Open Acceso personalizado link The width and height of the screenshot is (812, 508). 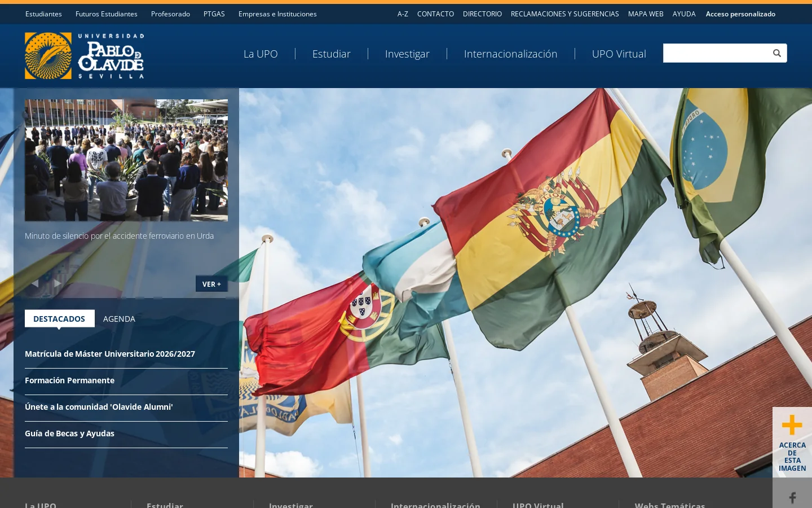[x=740, y=14]
